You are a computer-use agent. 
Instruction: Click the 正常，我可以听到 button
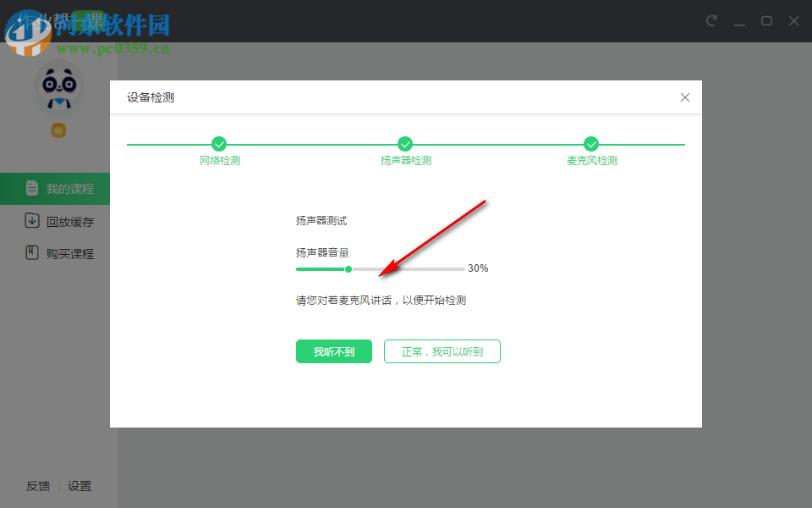pyautogui.click(x=442, y=351)
